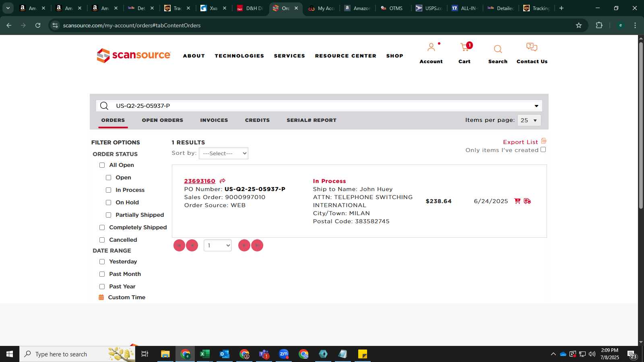Open the Technologies menu
This screenshot has height=362, width=644.
click(x=239, y=56)
